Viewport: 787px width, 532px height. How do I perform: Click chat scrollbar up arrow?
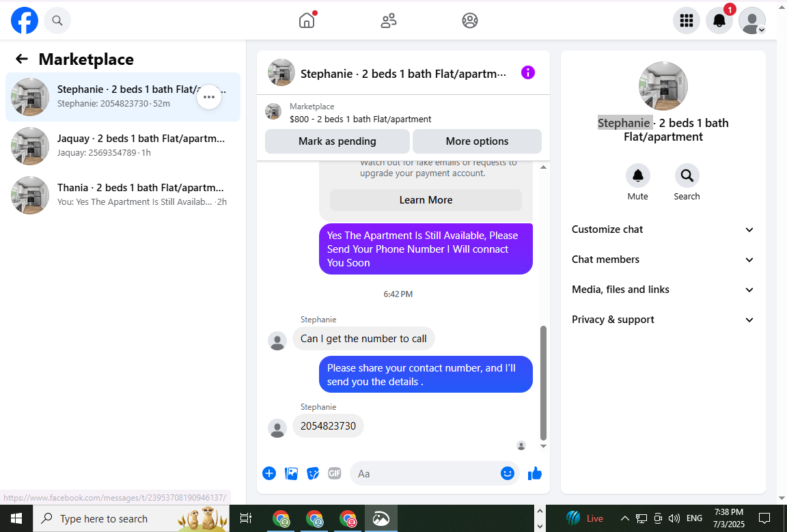tap(543, 167)
